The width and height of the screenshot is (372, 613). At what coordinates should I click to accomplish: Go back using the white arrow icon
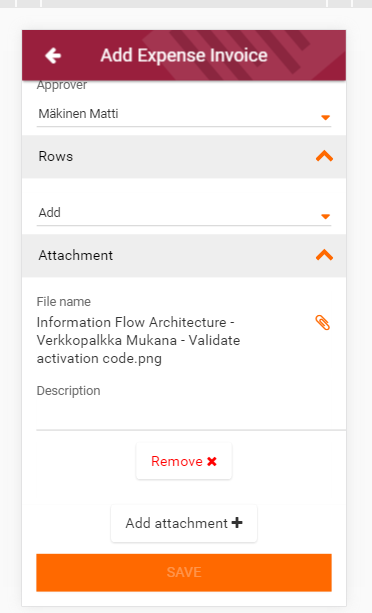tap(53, 56)
